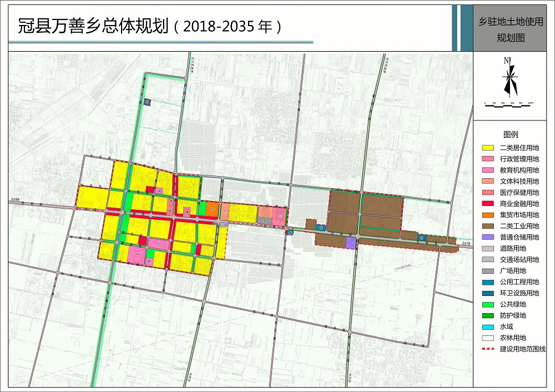Click the 公共绿地 legend label
The width and height of the screenshot is (555, 392).
pyautogui.click(x=513, y=304)
